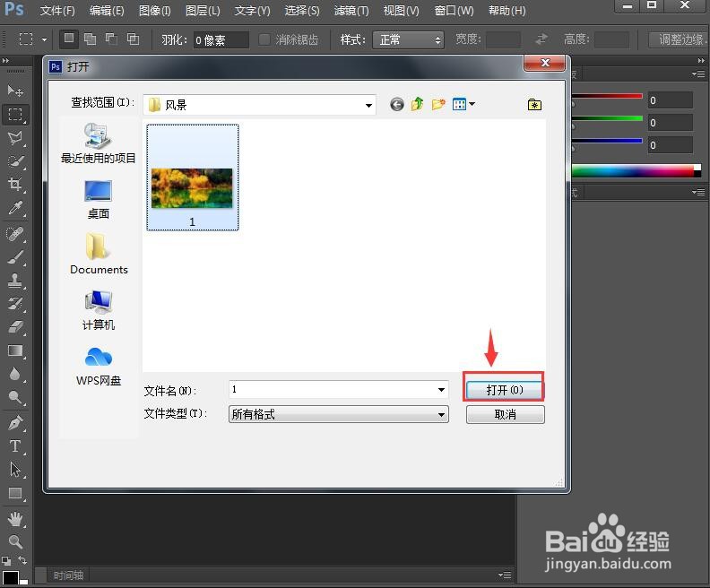Image resolution: width=710 pixels, height=588 pixels.
Task: Select the Blur tool
Action: click(15, 374)
